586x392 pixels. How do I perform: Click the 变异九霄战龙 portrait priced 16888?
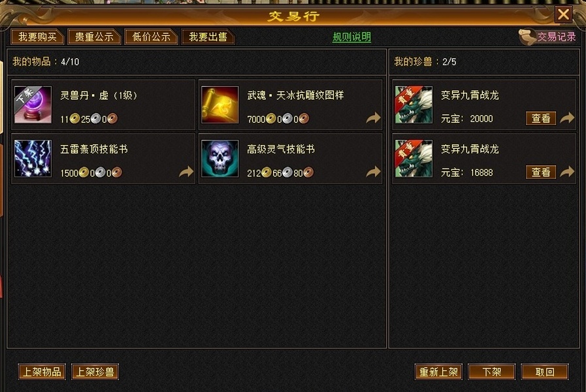(x=414, y=159)
